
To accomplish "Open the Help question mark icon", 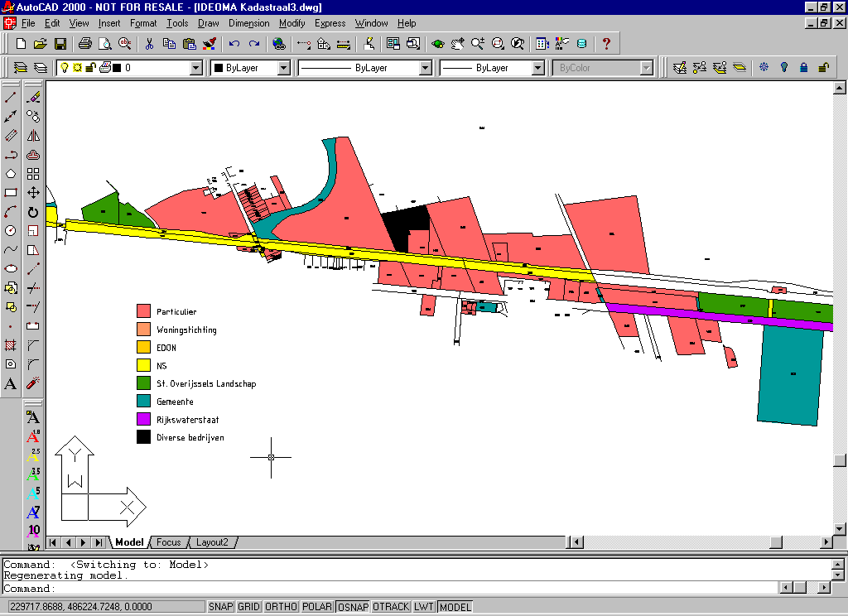I will (606, 44).
